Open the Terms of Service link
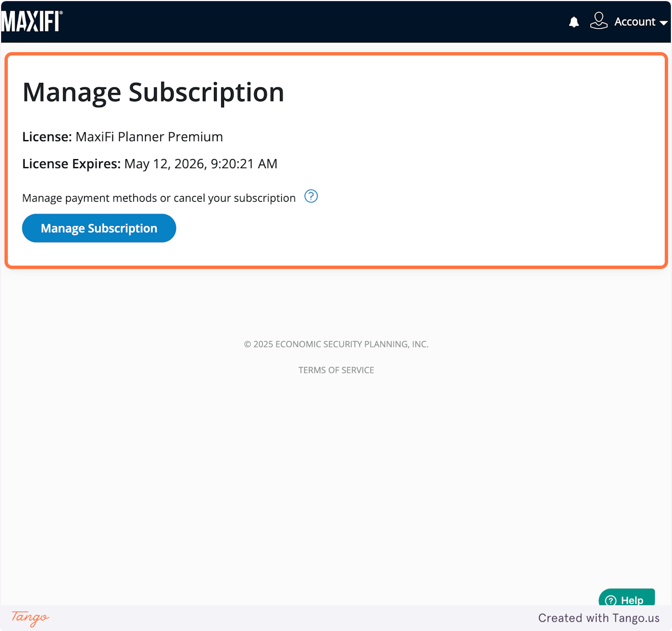The height and width of the screenshot is (631, 672). coord(336,370)
